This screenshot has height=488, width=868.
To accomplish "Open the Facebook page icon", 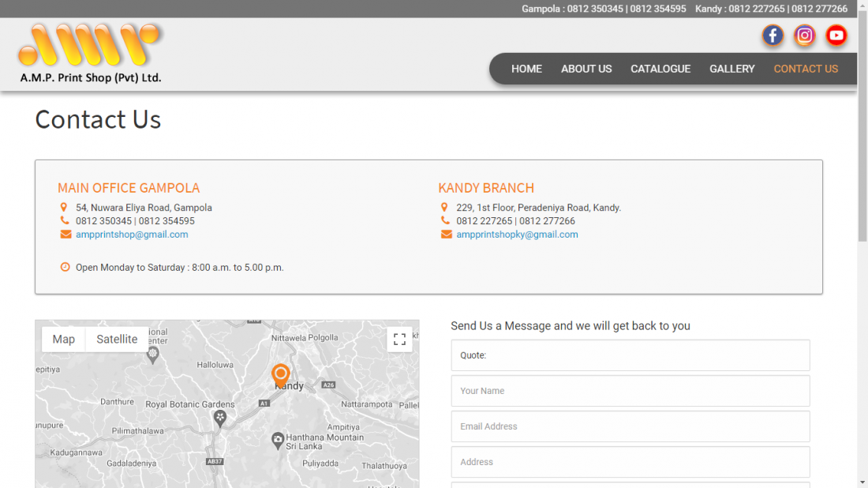I will 773,36.
